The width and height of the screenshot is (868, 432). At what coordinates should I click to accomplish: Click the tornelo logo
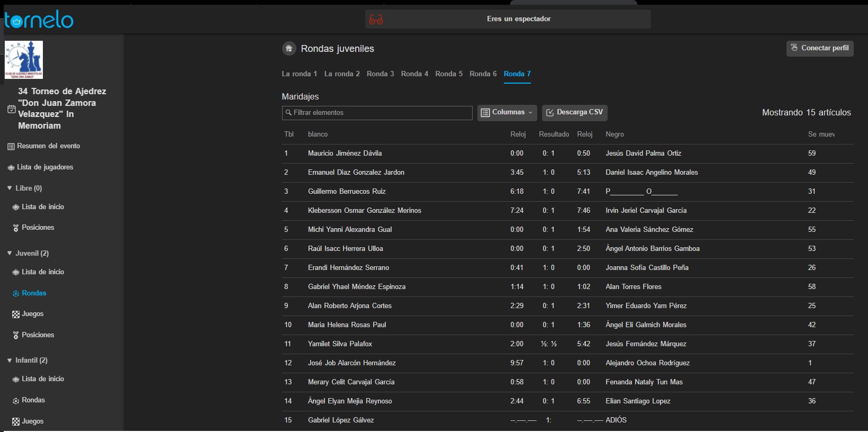[39, 21]
